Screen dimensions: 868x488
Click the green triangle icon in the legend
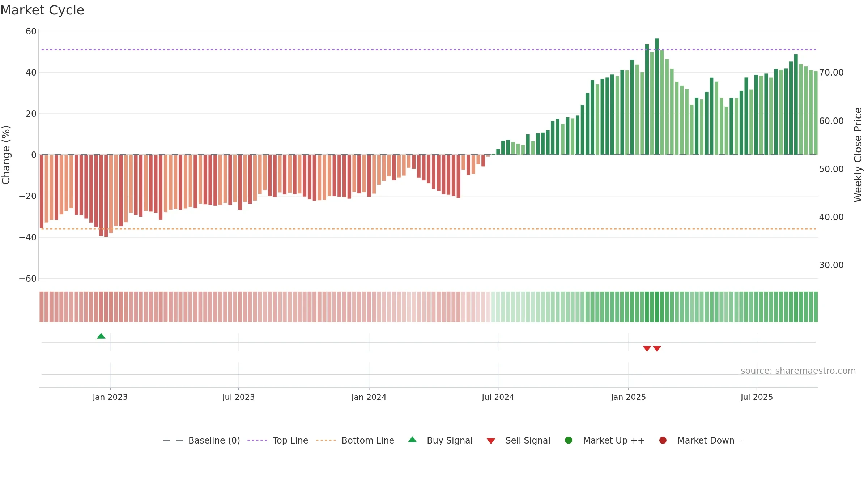click(x=412, y=440)
